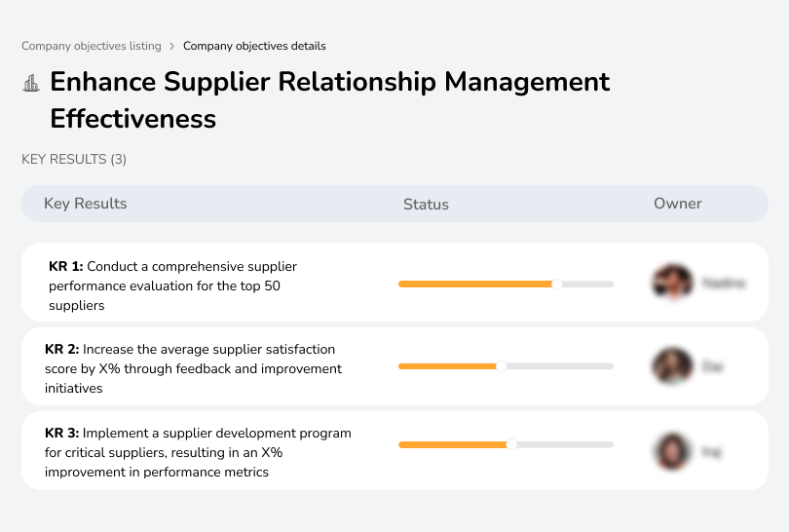The width and height of the screenshot is (789, 532).
Task: Adjust the KR 3 progress slider handle
Action: coord(511,444)
